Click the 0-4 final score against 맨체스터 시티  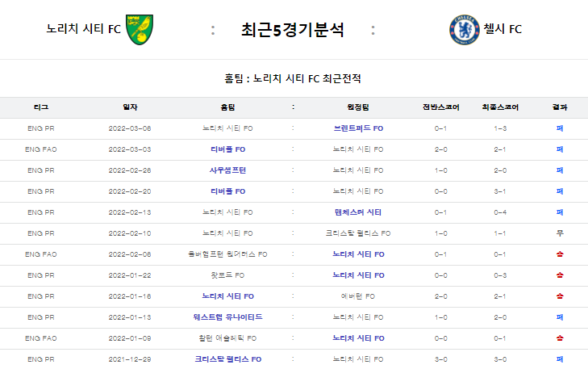500,212
